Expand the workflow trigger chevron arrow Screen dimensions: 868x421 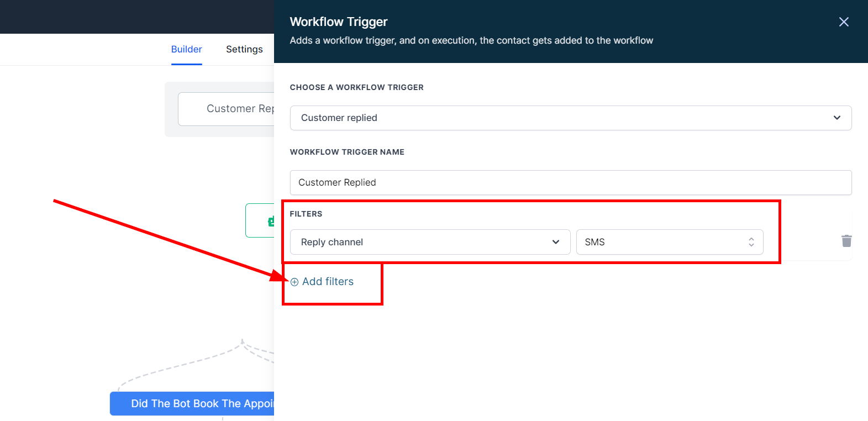coord(837,118)
